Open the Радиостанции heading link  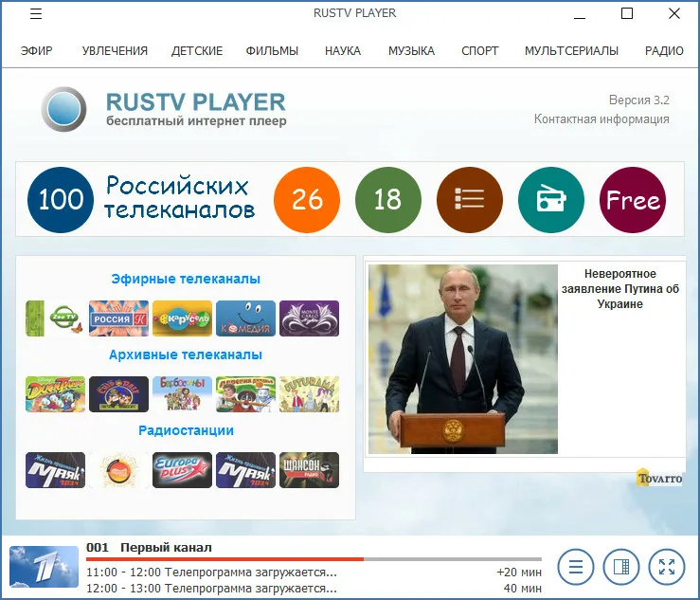point(186,430)
